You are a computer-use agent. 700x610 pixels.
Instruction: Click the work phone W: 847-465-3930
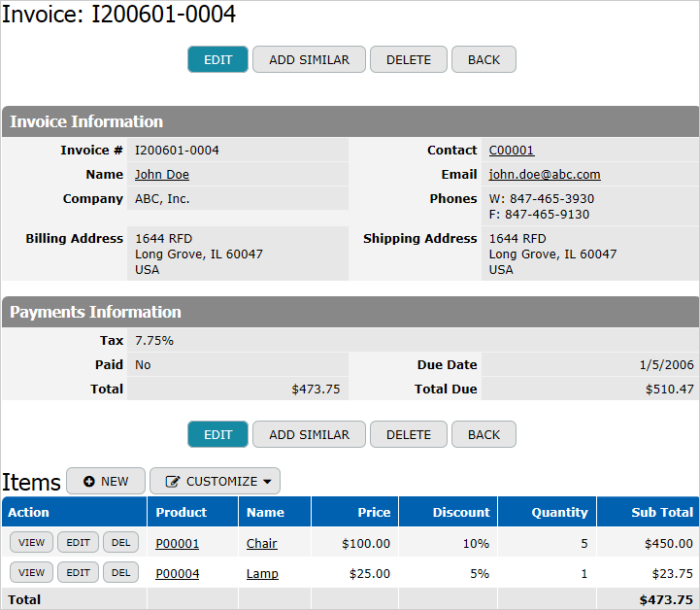[542, 199]
